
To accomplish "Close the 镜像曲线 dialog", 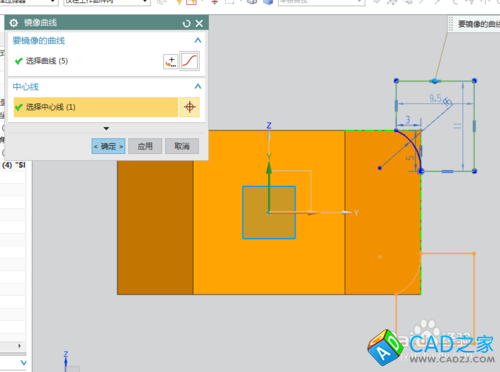I will click(x=199, y=23).
